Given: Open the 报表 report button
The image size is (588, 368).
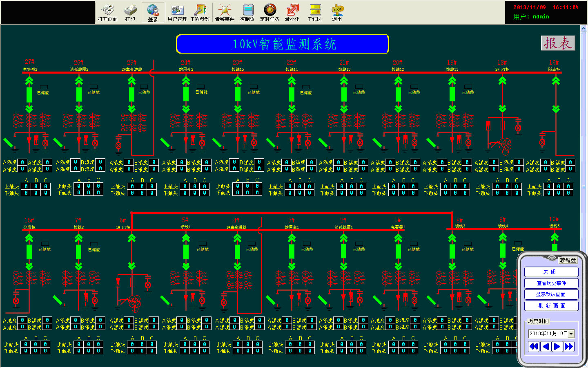Looking at the screenshot, I should coord(558,43).
